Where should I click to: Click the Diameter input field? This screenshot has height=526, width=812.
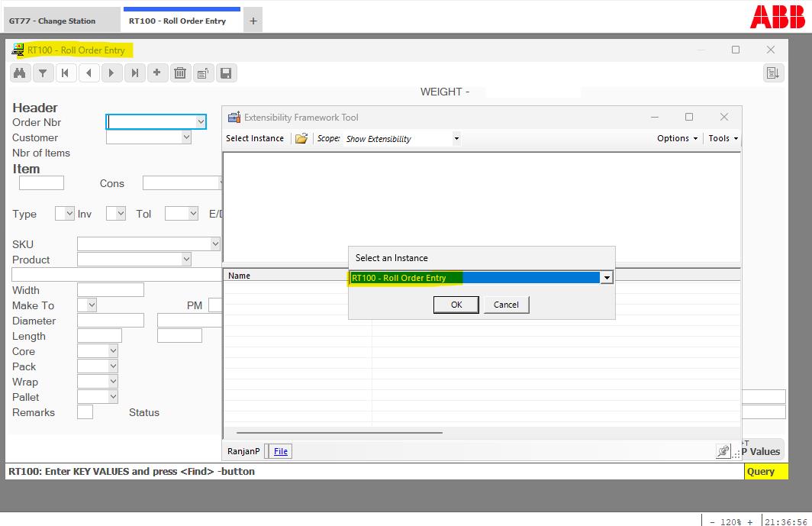point(111,320)
